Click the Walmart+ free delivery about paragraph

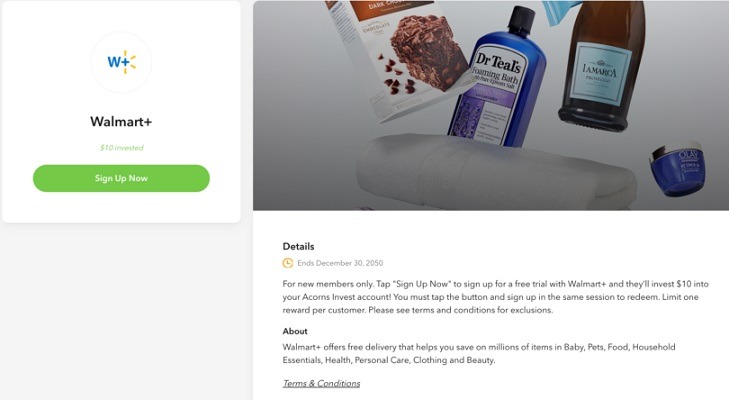coord(479,353)
